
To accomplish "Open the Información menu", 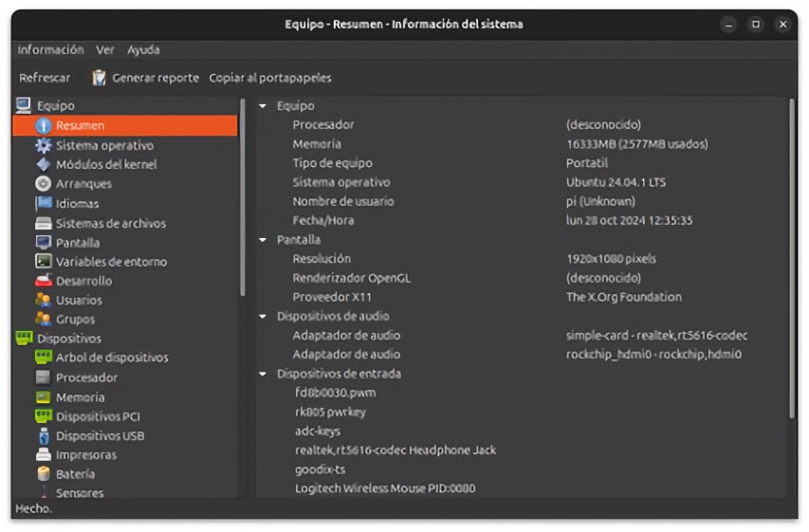I will coord(50,49).
